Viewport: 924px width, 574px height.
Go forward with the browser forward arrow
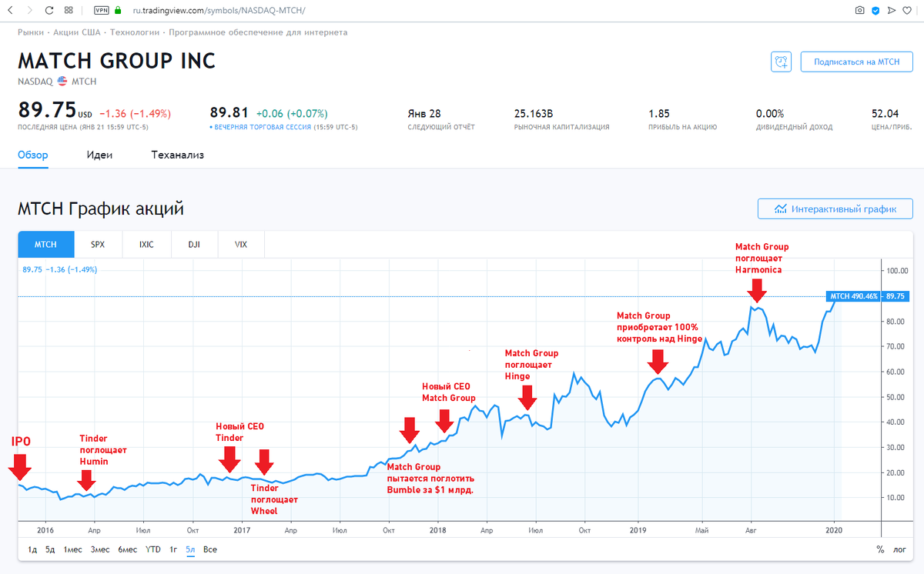[x=28, y=11]
